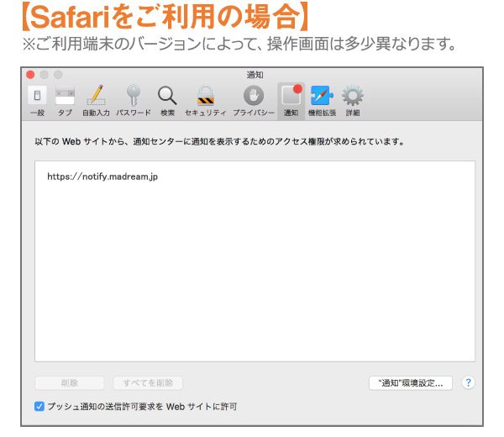Click the 削除 (Remove) button
Image resolution: width=504 pixels, height=437 pixels.
(70, 383)
